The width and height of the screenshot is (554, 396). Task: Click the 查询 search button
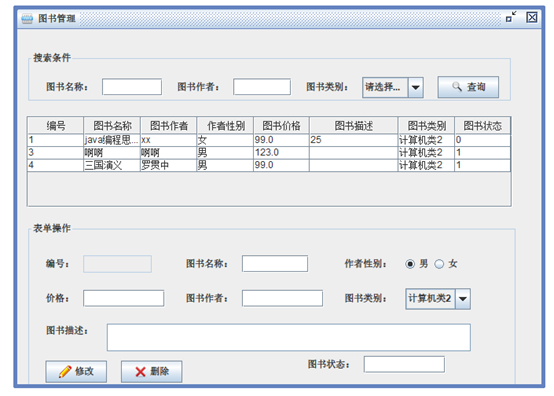(x=468, y=87)
